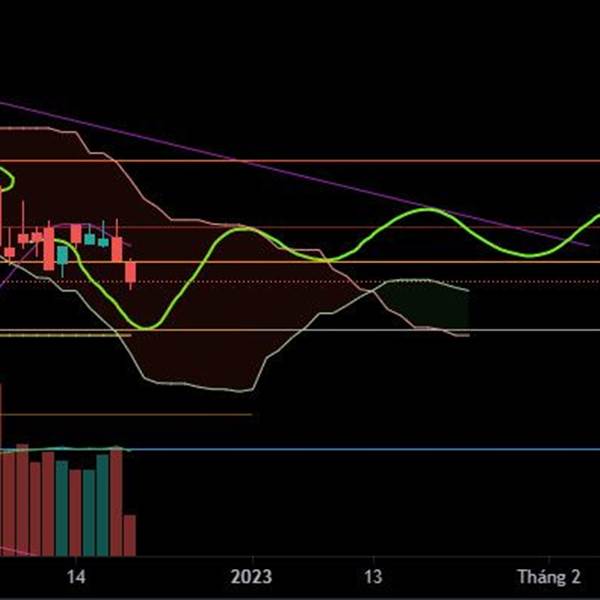This screenshot has width=600, height=600.
Task: Click the '13' date label on time axis
Action: tap(373, 577)
